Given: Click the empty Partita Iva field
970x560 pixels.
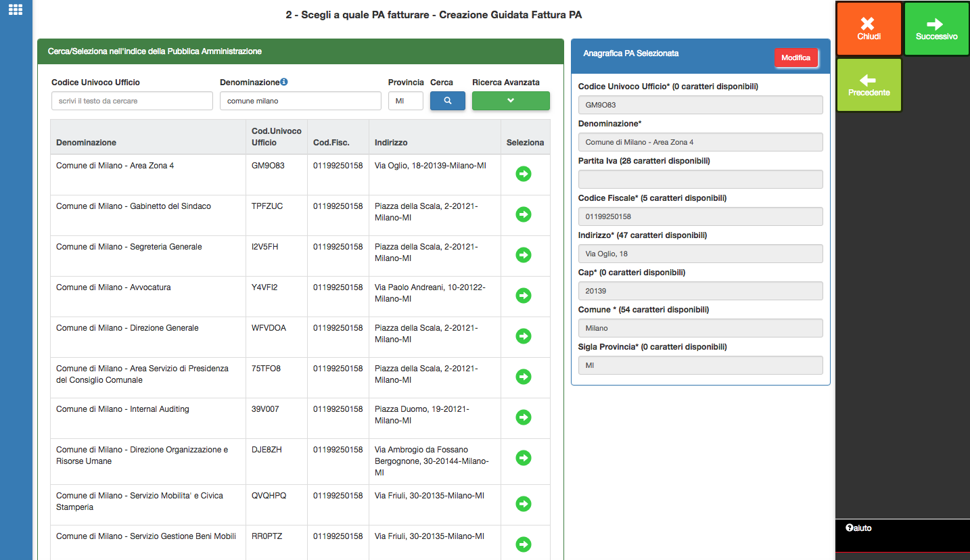Looking at the screenshot, I should [x=700, y=179].
